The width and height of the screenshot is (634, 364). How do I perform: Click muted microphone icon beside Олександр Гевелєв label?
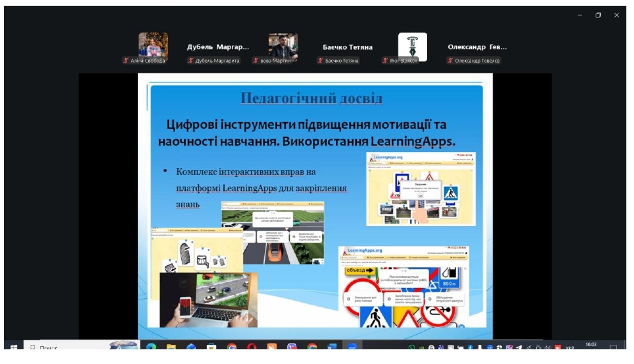449,61
